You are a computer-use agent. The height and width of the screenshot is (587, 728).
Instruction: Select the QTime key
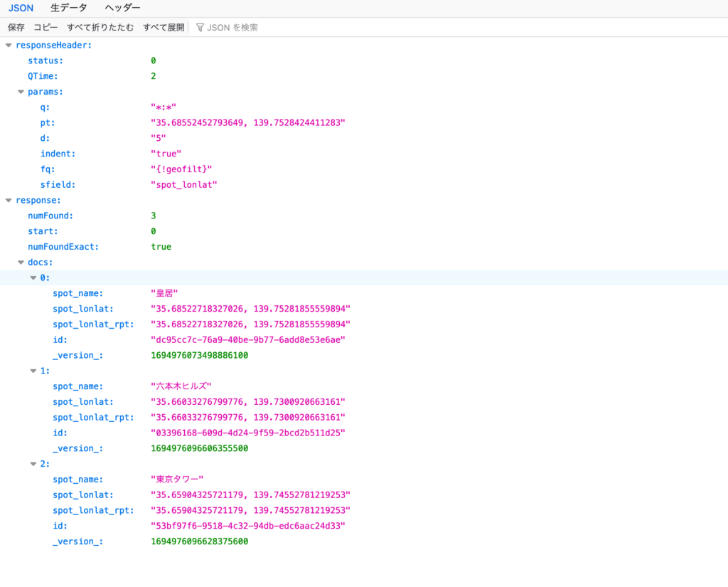tap(43, 76)
